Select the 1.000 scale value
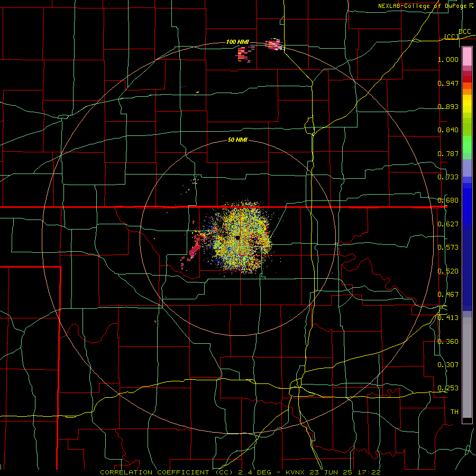This screenshot has width=476, height=476. [x=448, y=59]
